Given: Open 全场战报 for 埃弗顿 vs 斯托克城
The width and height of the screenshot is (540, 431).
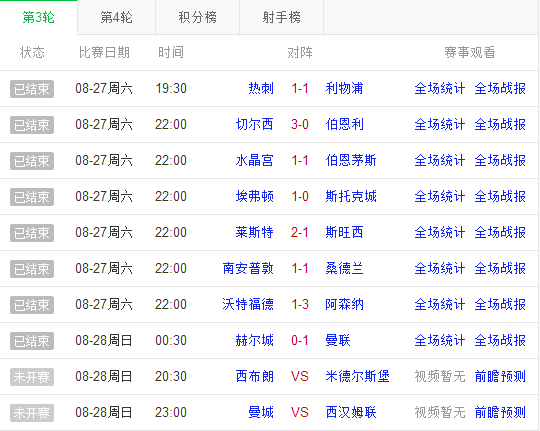Looking at the screenshot, I should [500, 196].
